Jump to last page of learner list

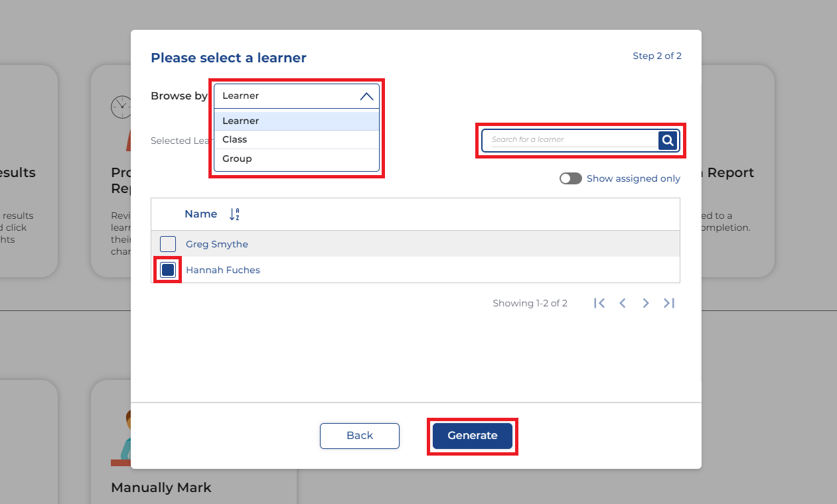click(x=669, y=303)
